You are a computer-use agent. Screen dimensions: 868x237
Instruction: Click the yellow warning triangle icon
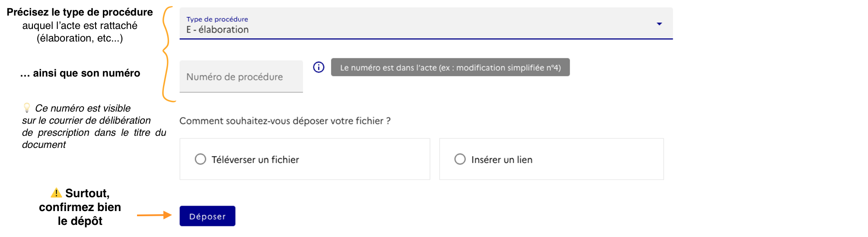(x=56, y=193)
